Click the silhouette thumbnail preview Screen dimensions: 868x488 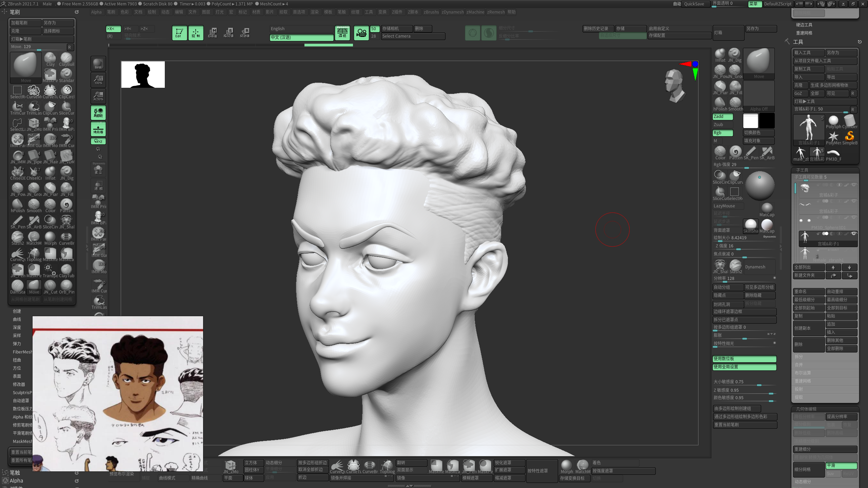click(143, 75)
